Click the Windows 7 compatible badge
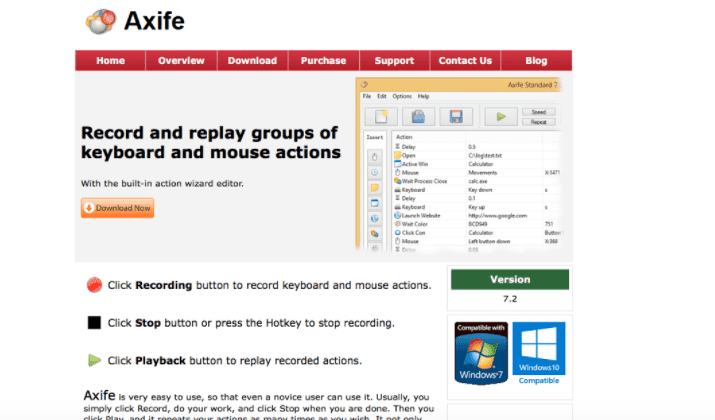The image size is (715, 420). (x=481, y=353)
